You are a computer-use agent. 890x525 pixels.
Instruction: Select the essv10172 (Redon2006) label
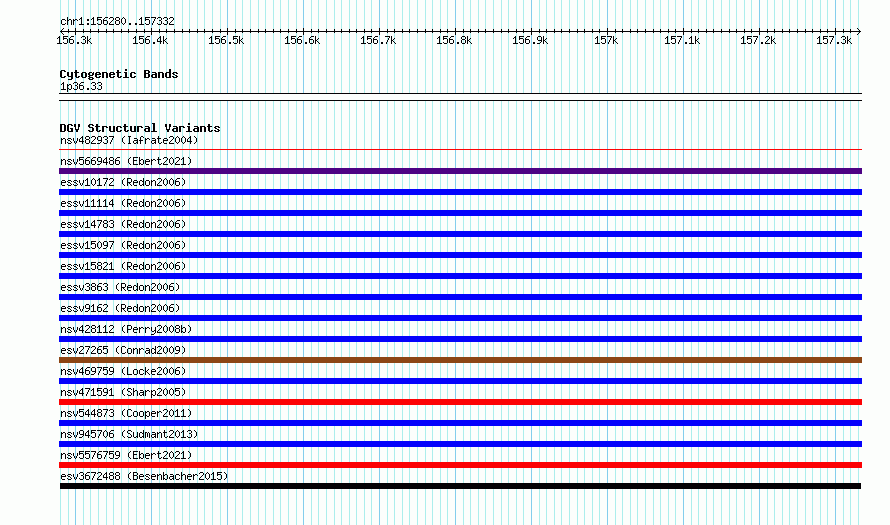pyautogui.click(x=123, y=182)
